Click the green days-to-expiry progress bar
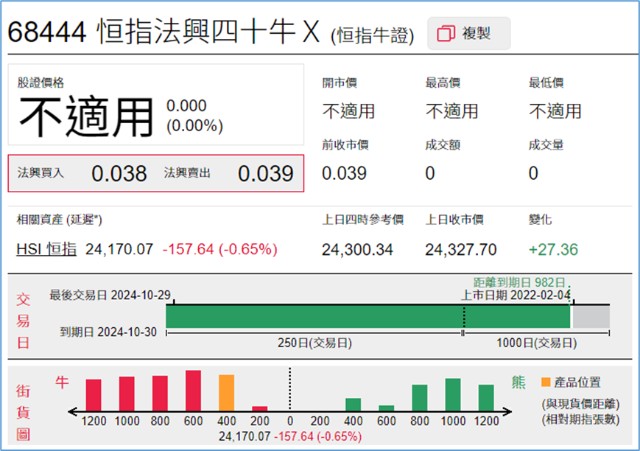 [x=368, y=317]
